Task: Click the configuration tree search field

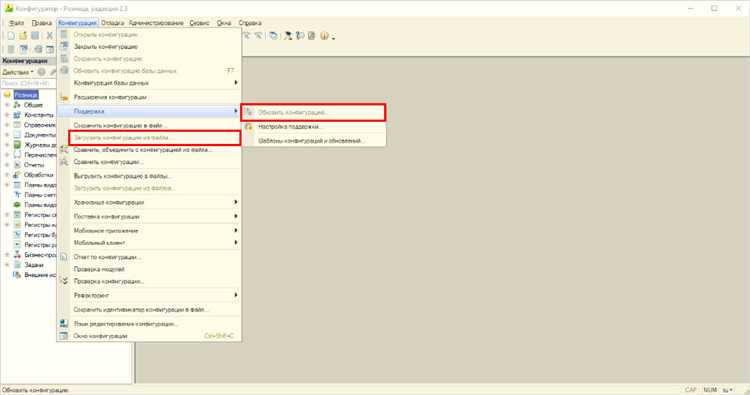Action: click(x=28, y=83)
